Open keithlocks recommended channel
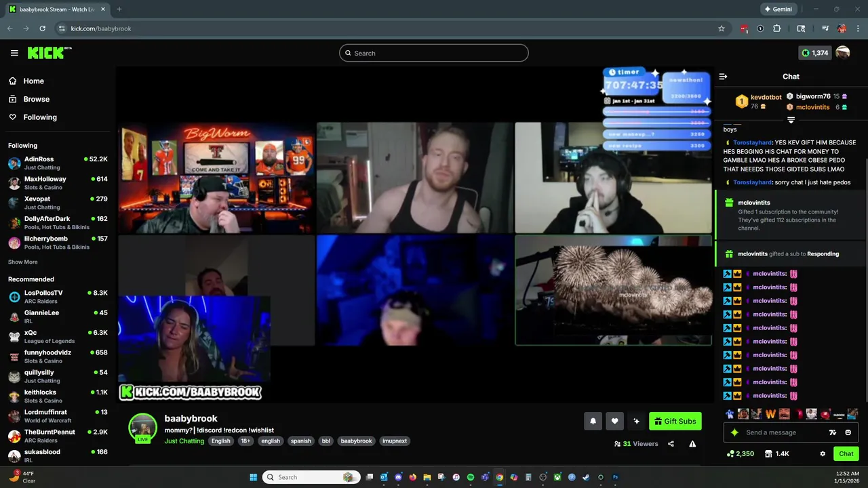 coord(58,396)
